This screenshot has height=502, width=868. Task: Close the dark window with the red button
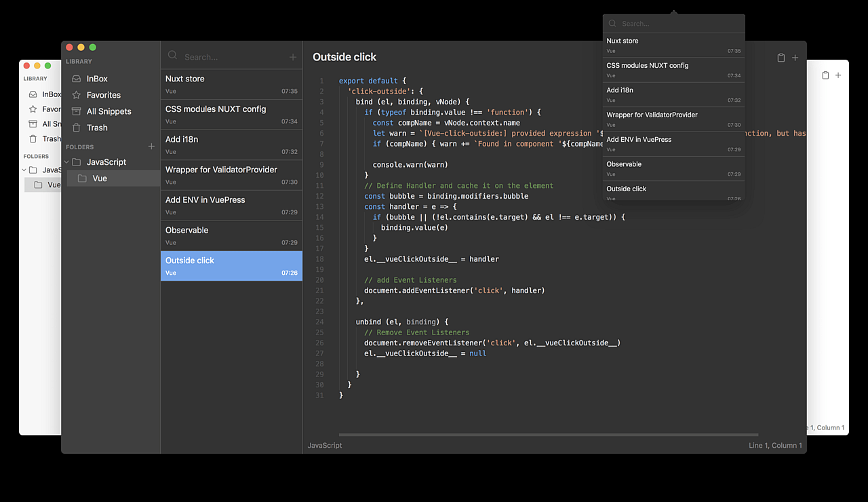tap(69, 47)
